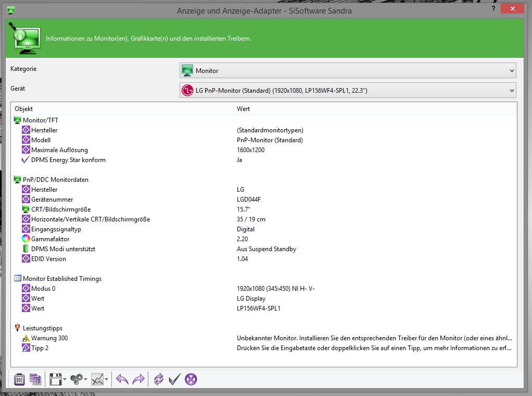Click the Monitor/TFT group monitor icon
The width and height of the screenshot is (532, 396).
point(17,120)
